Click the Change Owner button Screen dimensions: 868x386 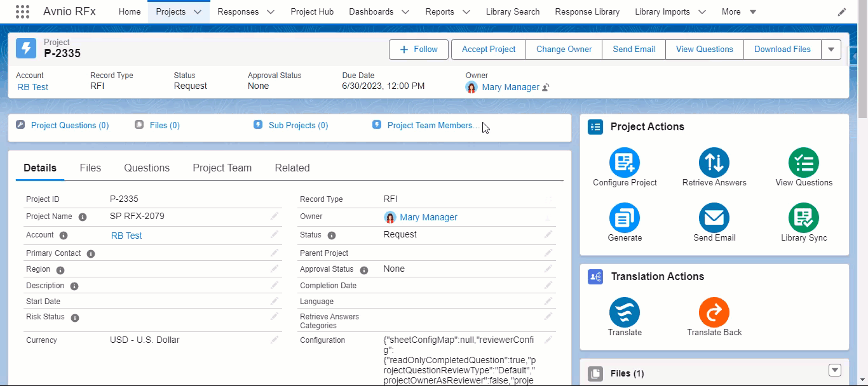point(564,50)
